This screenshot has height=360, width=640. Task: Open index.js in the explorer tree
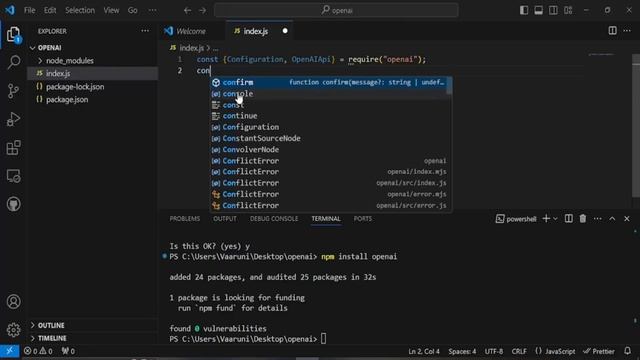(x=93, y=73)
